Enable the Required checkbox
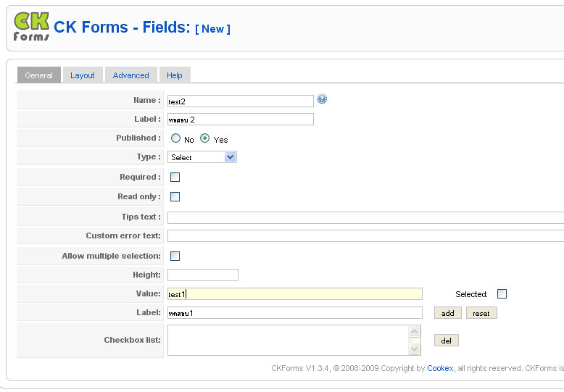The height and width of the screenshot is (392, 564). coord(175,177)
